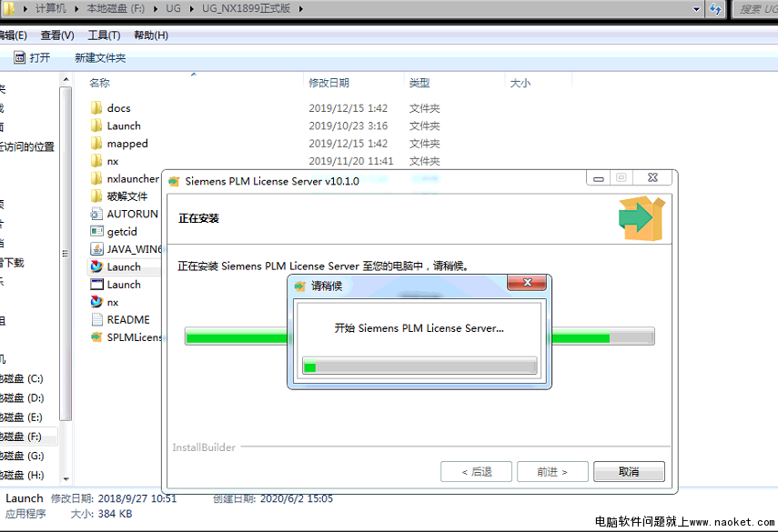Screen dimensions: 778x532
Task: Click the 请稍候 dialog progress bar
Action: (x=419, y=366)
